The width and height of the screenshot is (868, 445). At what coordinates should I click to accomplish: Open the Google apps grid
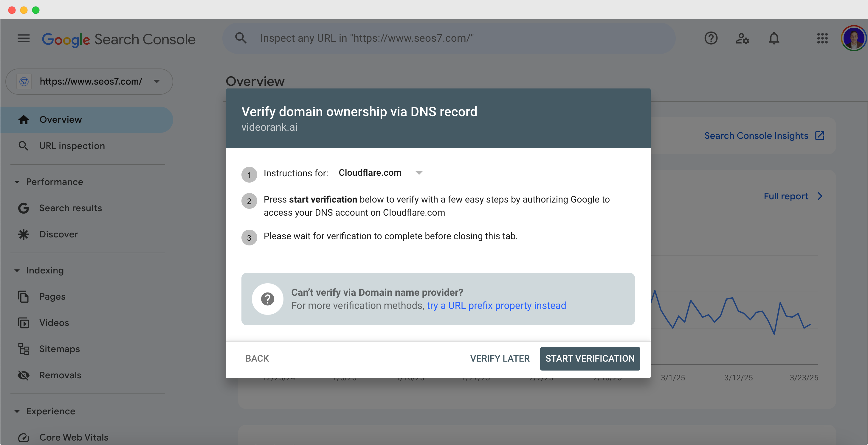point(822,38)
